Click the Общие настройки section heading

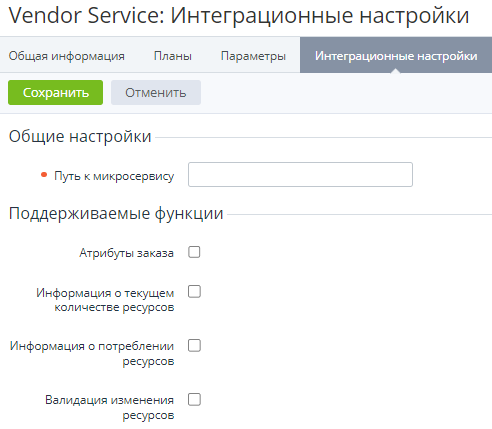(80, 136)
